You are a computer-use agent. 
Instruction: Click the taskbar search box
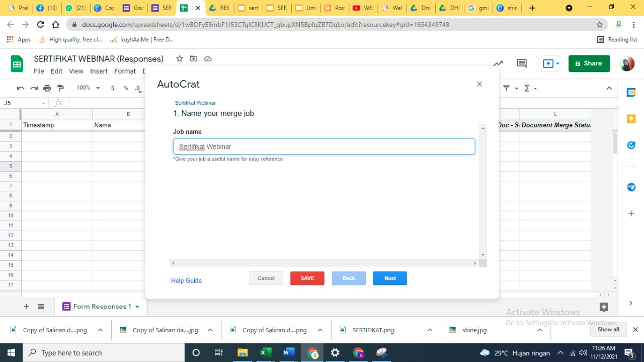pyautogui.click(x=105, y=352)
